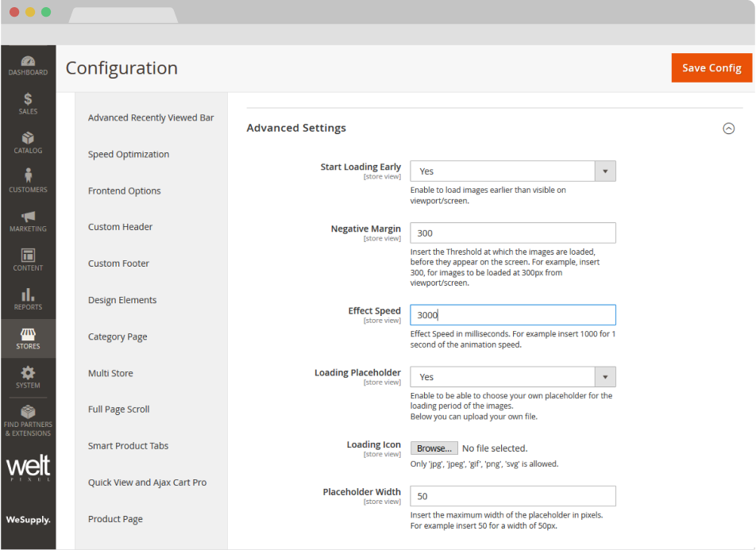Select the Effect Speed value 3000
Screen dimensions: 756x550
(512, 314)
